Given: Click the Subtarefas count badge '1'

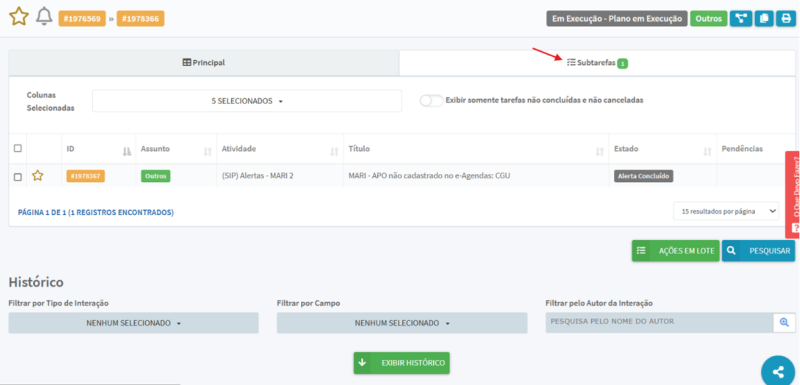Looking at the screenshot, I should pos(622,64).
